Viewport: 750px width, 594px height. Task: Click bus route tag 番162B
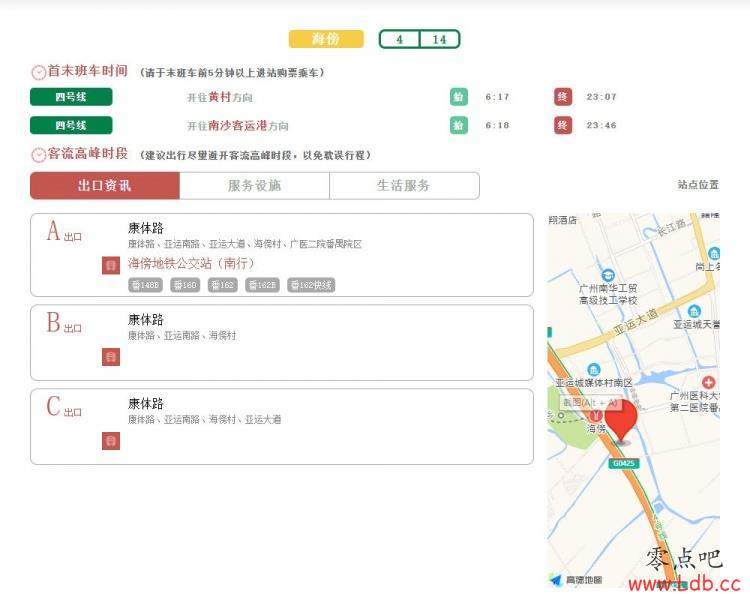pos(262,285)
